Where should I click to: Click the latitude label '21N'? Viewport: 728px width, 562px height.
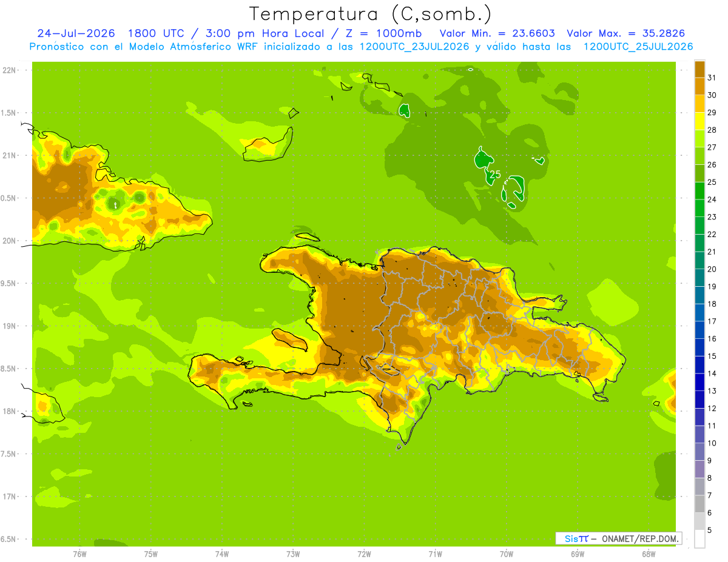(10, 155)
